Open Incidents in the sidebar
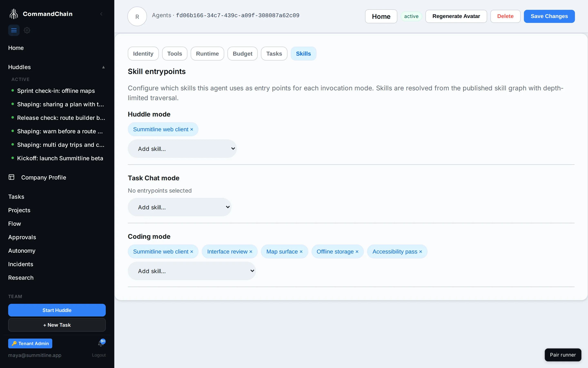The width and height of the screenshot is (588, 368). (x=21, y=264)
